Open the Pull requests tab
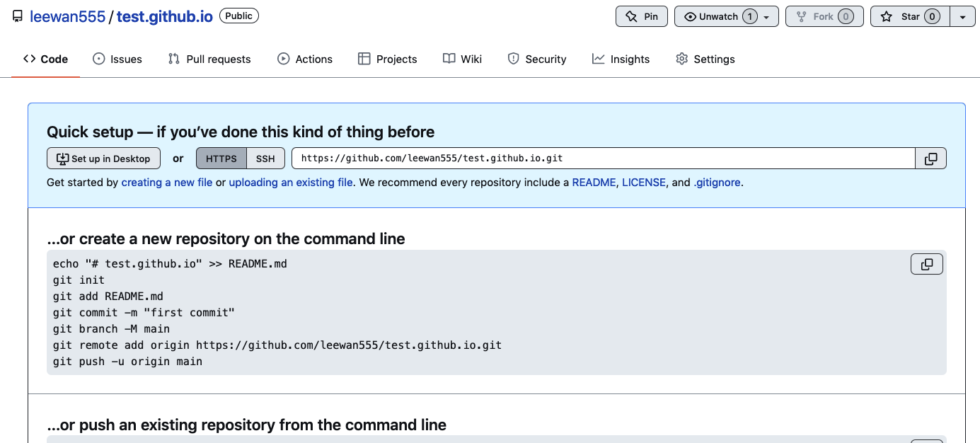This screenshot has height=443, width=980. (x=209, y=59)
